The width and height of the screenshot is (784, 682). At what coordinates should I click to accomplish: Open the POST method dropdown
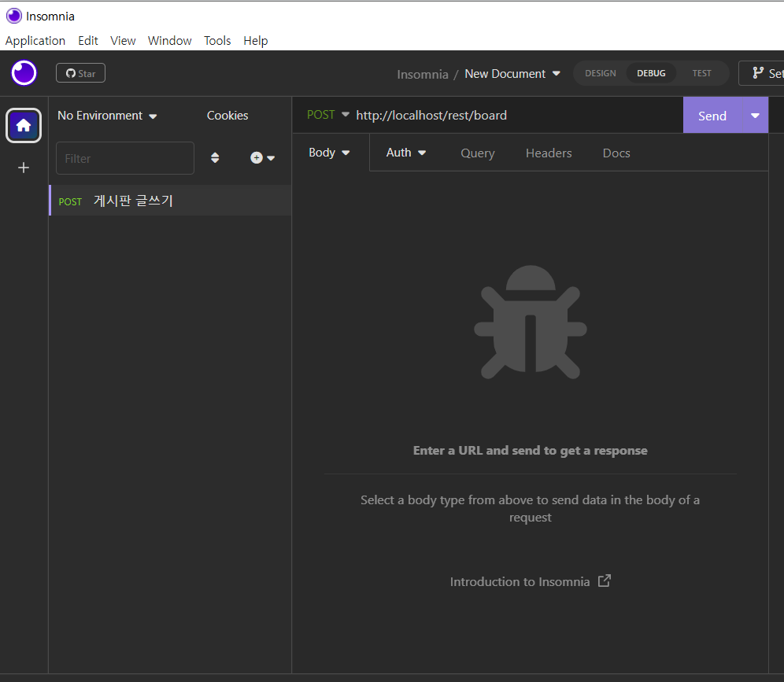click(x=328, y=115)
